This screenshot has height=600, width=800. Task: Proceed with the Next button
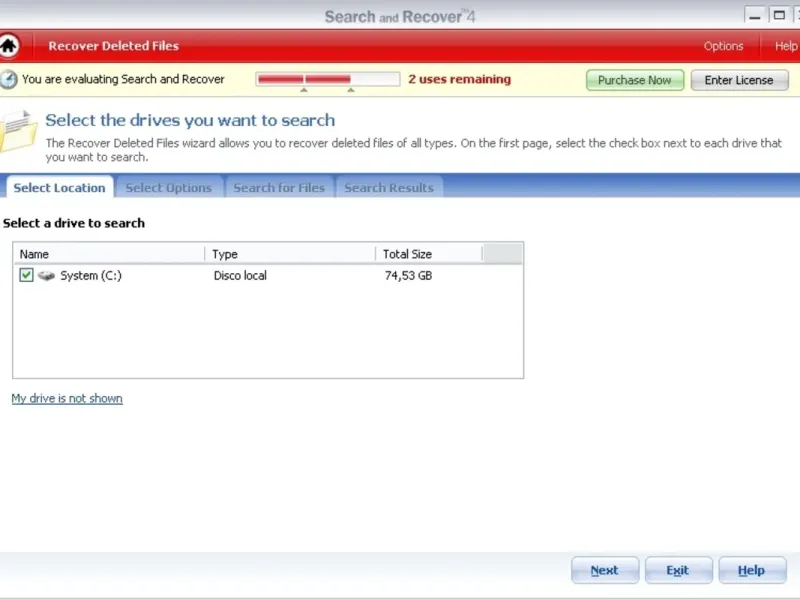click(605, 570)
